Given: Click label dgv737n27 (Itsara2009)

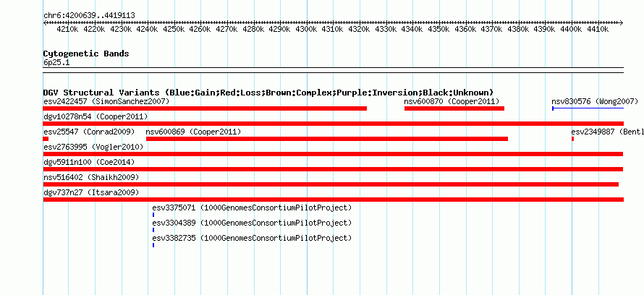Looking at the screenshot, I should [x=91, y=192].
